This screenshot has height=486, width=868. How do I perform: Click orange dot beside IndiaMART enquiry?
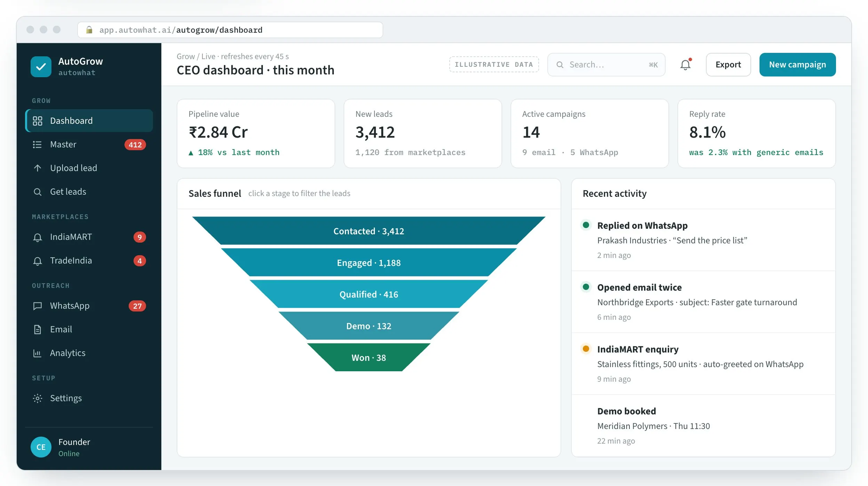[x=586, y=349]
